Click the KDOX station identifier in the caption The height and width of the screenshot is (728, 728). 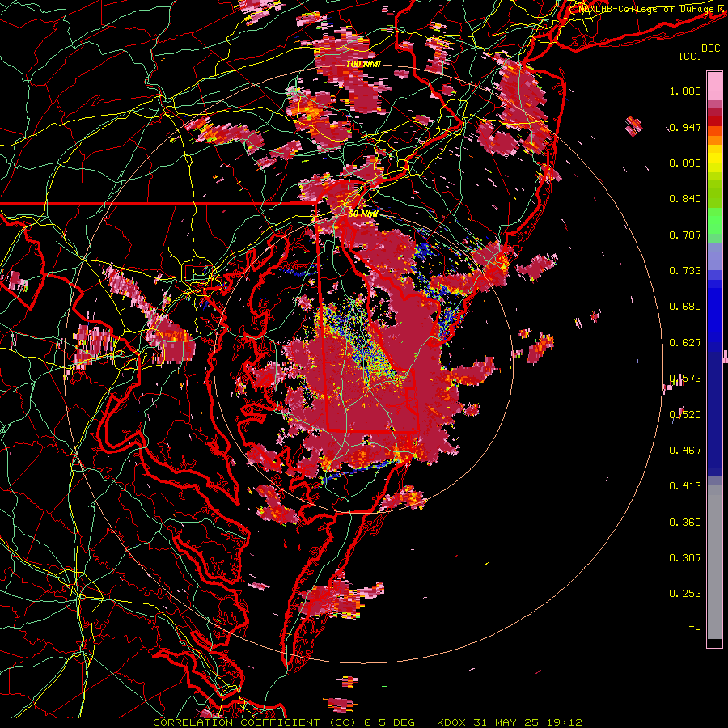[x=451, y=722]
